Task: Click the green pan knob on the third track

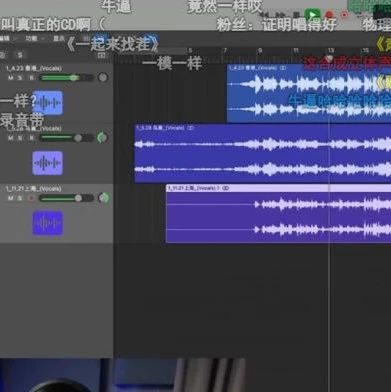Action: coord(104,198)
